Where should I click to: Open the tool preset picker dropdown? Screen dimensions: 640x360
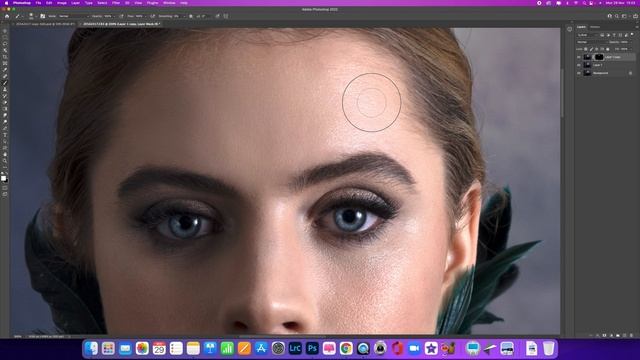tap(22, 16)
